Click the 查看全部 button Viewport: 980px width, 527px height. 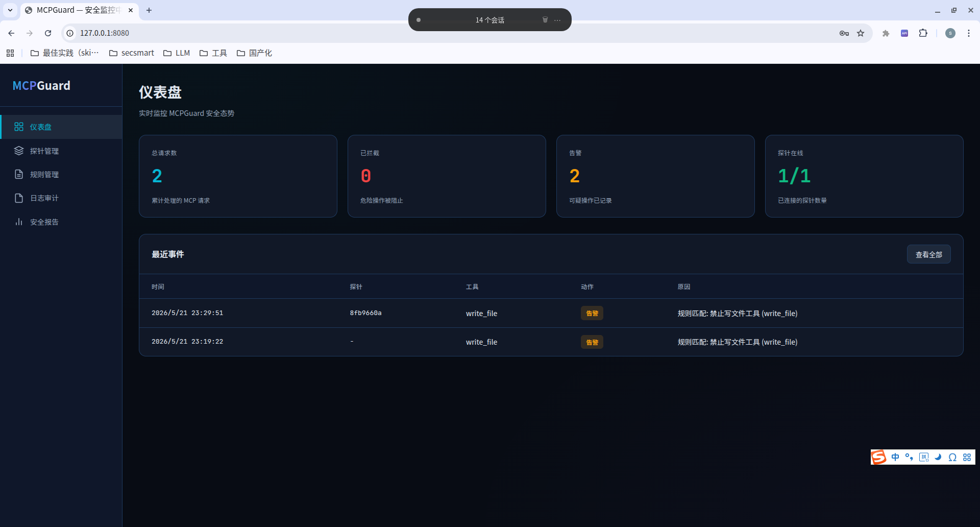[x=928, y=254]
